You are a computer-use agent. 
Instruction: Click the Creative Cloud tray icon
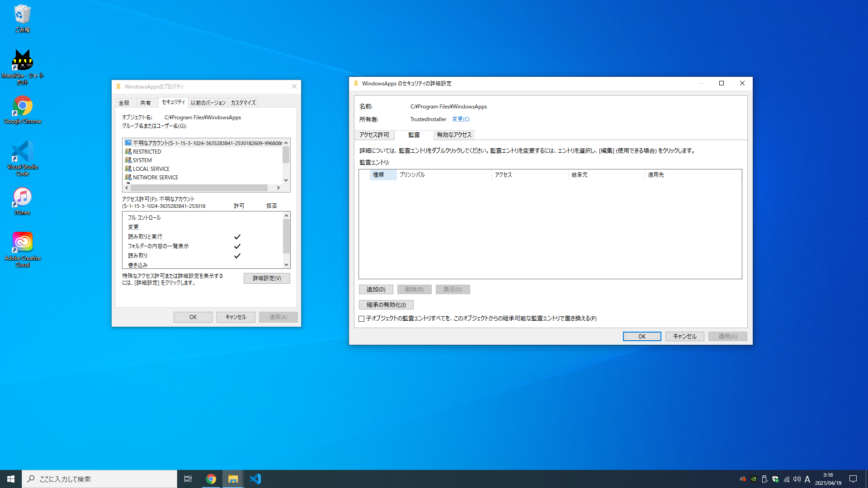click(743, 479)
